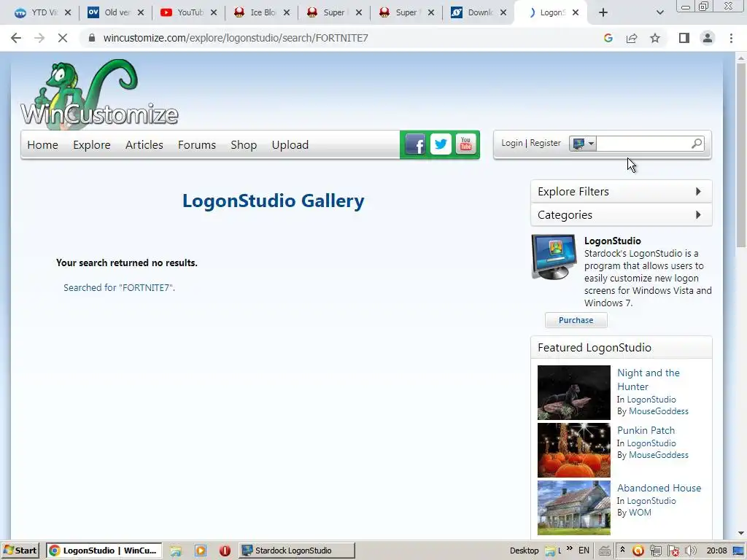The image size is (747, 560).
Task: Stop loading the page
Action: pos(63,38)
